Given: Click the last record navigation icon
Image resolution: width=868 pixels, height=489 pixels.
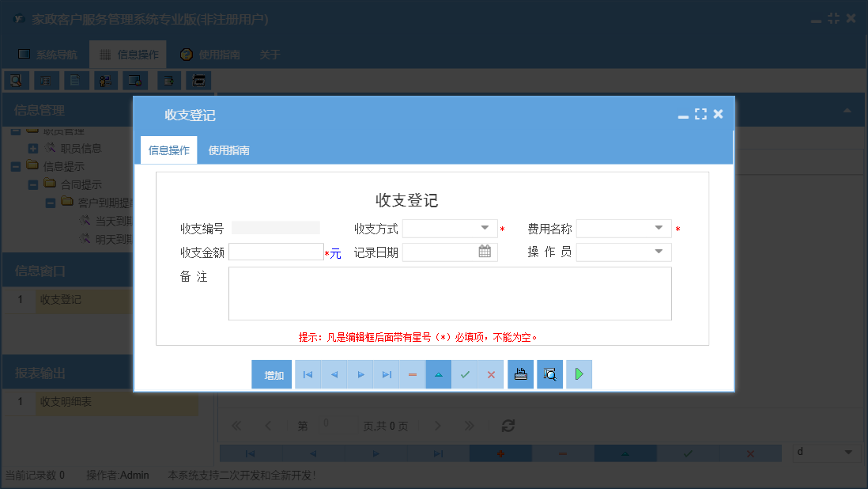Looking at the screenshot, I should click(386, 373).
